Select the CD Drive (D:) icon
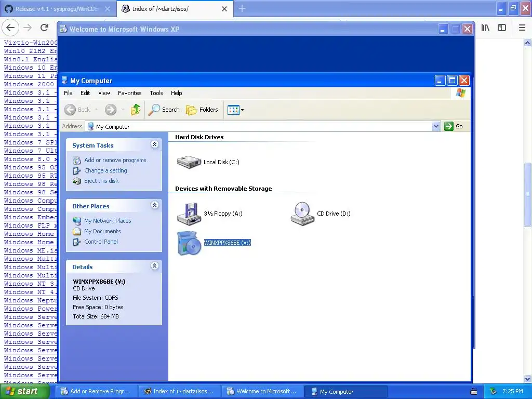The height and width of the screenshot is (399, 532). pyautogui.click(x=302, y=214)
